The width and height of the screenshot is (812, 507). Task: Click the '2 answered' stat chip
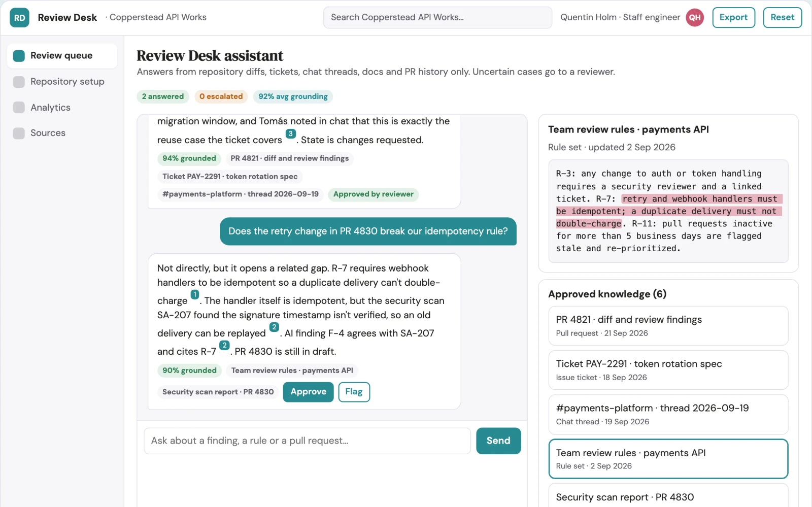coord(163,96)
